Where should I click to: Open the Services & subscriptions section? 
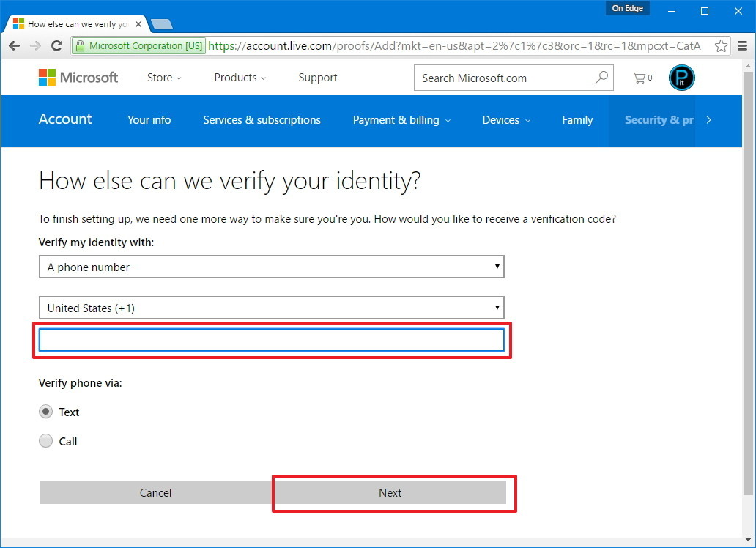tap(262, 120)
